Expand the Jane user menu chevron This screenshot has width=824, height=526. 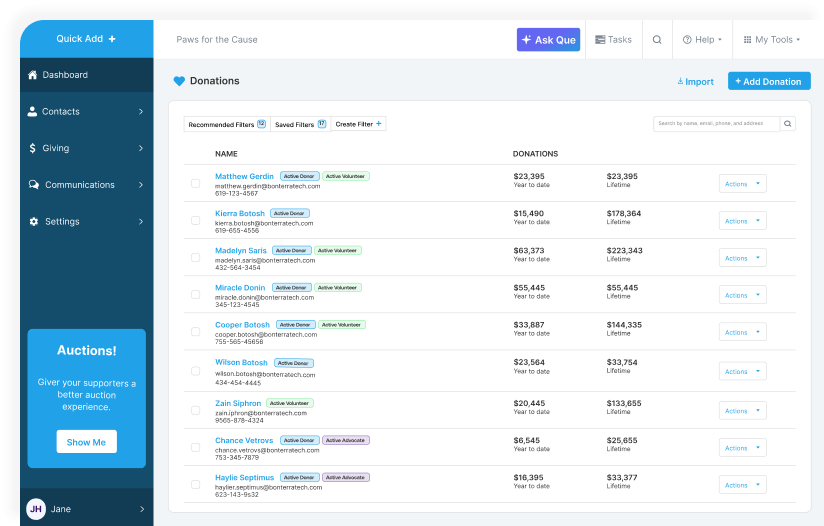tap(142, 509)
